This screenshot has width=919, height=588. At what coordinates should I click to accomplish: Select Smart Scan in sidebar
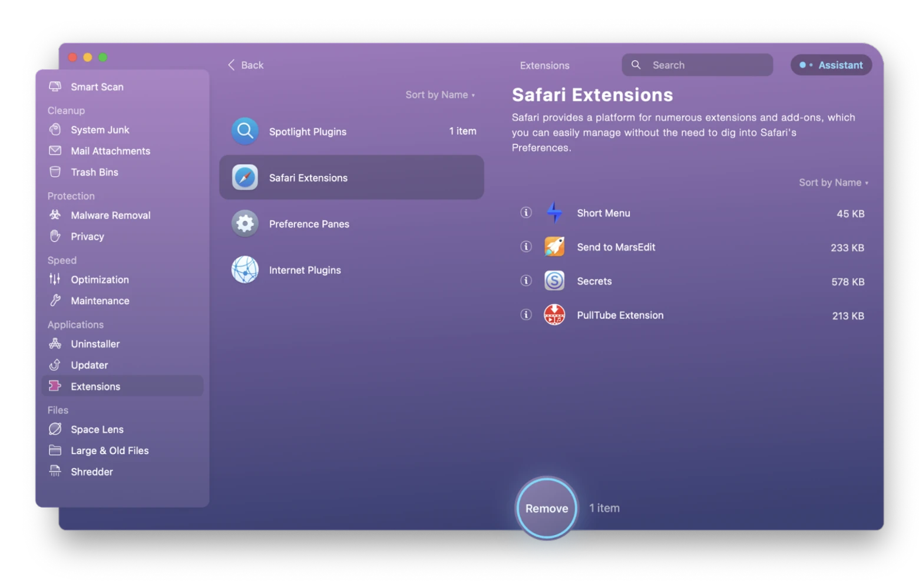[x=97, y=87]
